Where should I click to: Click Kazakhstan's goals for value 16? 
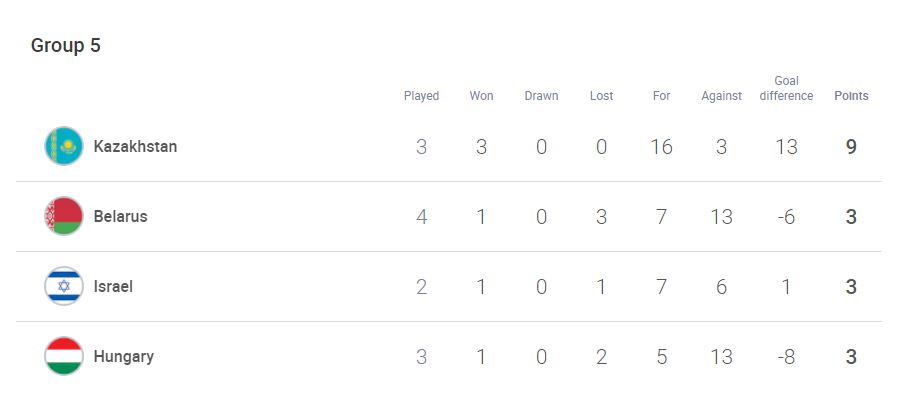coord(661,147)
